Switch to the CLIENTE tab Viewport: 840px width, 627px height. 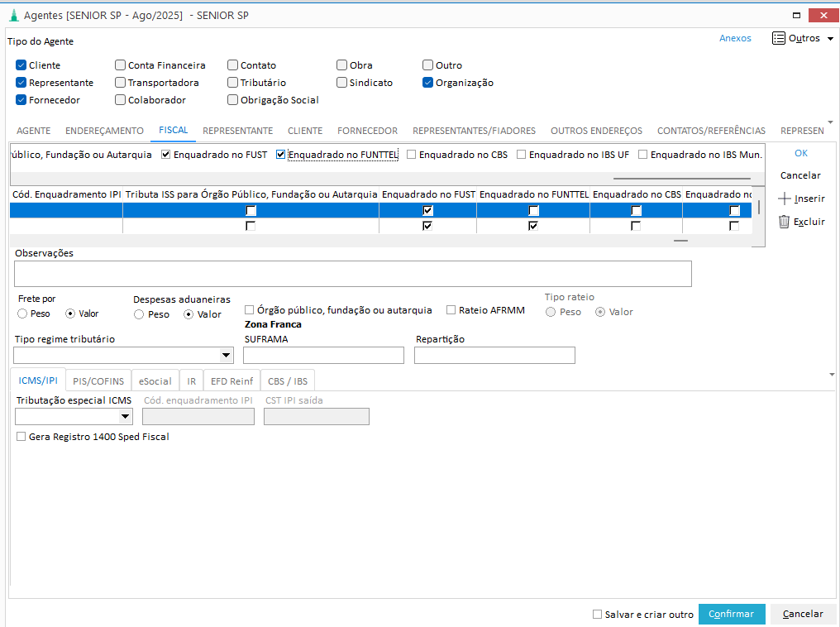(x=305, y=131)
